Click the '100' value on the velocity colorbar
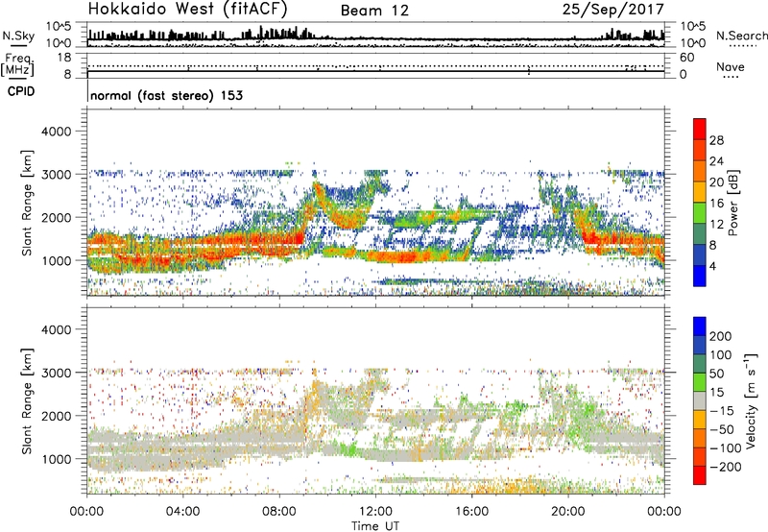The image size is (768, 532). tap(720, 354)
